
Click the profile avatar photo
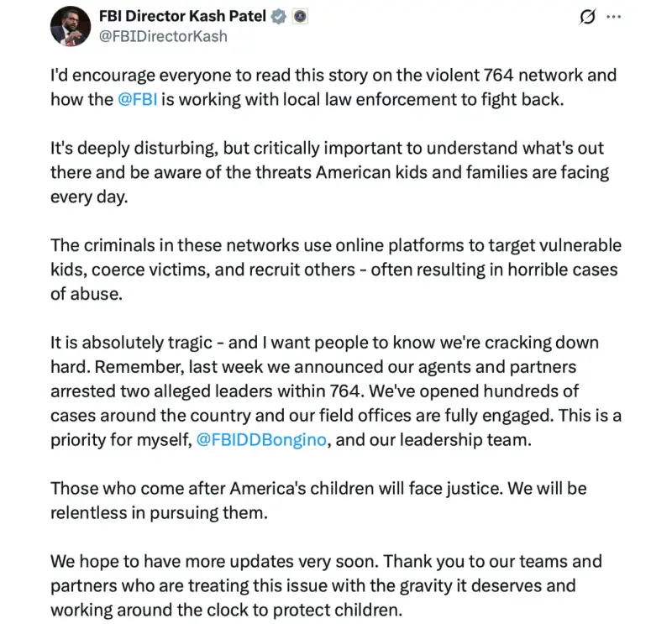71,26
